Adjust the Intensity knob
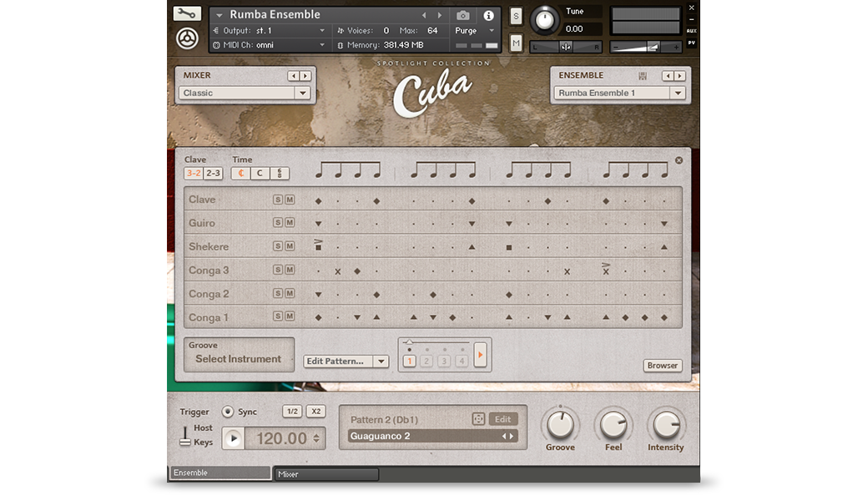This screenshot has width=868, height=501. tap(666, 425)
